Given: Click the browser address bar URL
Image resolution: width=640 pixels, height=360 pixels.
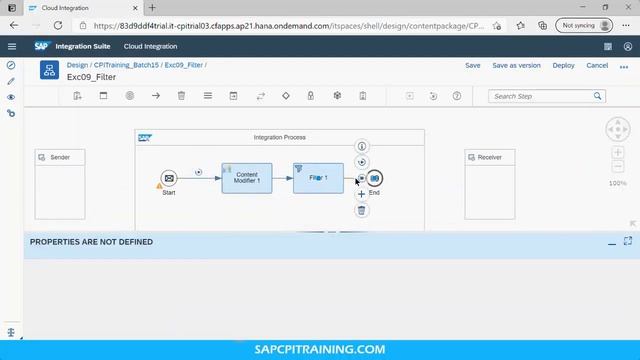Looking at the screenshot, I should coord(289,26).
